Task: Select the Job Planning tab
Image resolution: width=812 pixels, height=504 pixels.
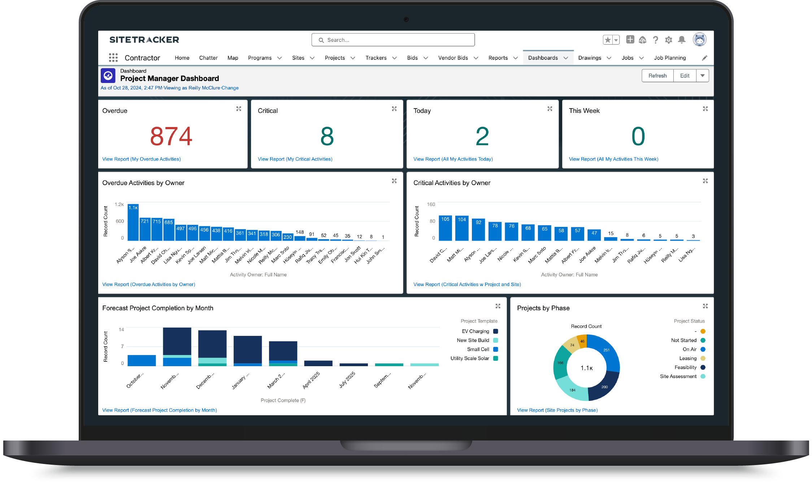Action: tap(670, 58)
